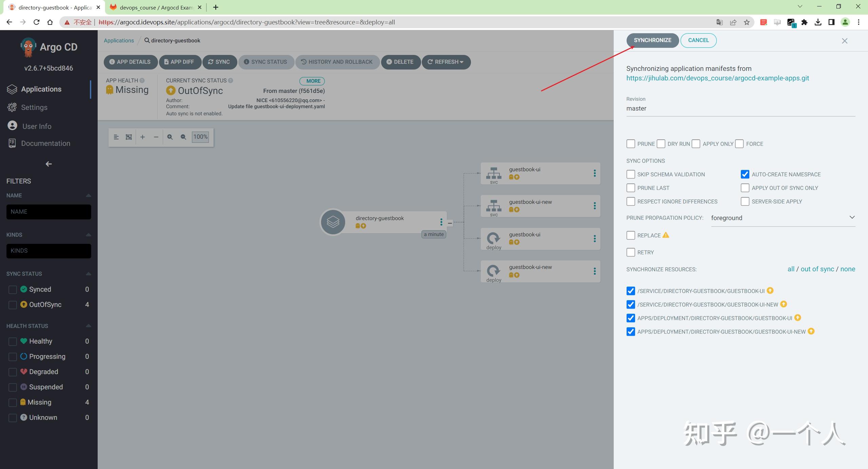Screen dimensions: 868x469
Task: Zoom in on the resource tree
Action: tap(170, 137)
